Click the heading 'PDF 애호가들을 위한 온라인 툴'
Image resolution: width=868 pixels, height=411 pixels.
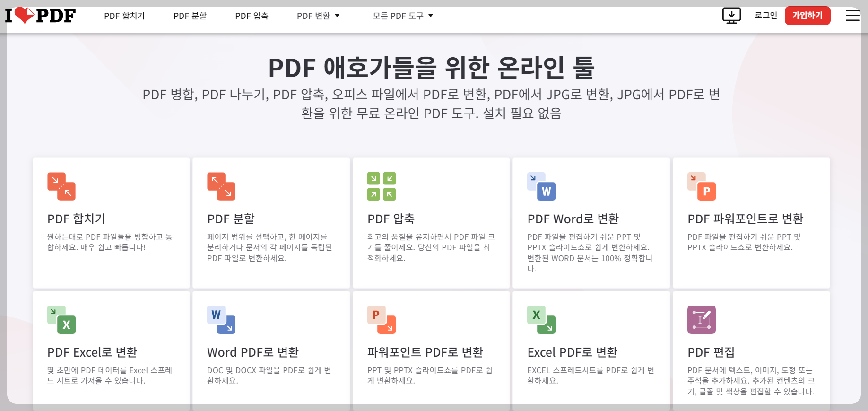click(x=431, y=68)
